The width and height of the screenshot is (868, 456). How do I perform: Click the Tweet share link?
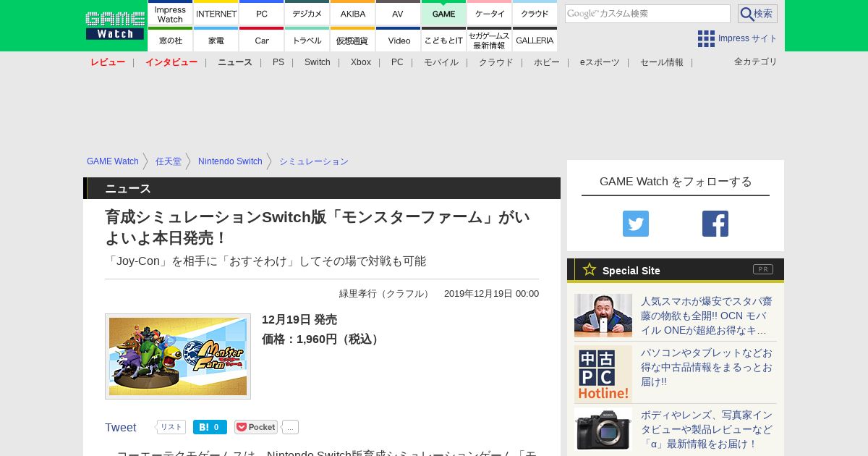pyautogui.click(x=121, y=428)
